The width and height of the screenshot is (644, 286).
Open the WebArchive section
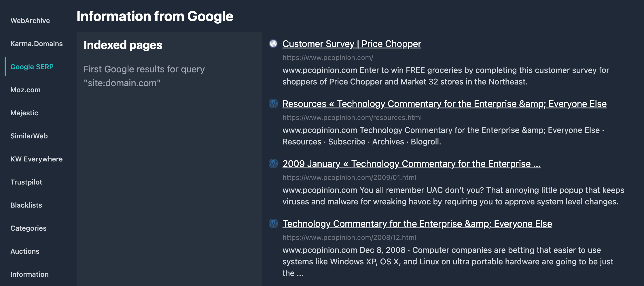30,20
